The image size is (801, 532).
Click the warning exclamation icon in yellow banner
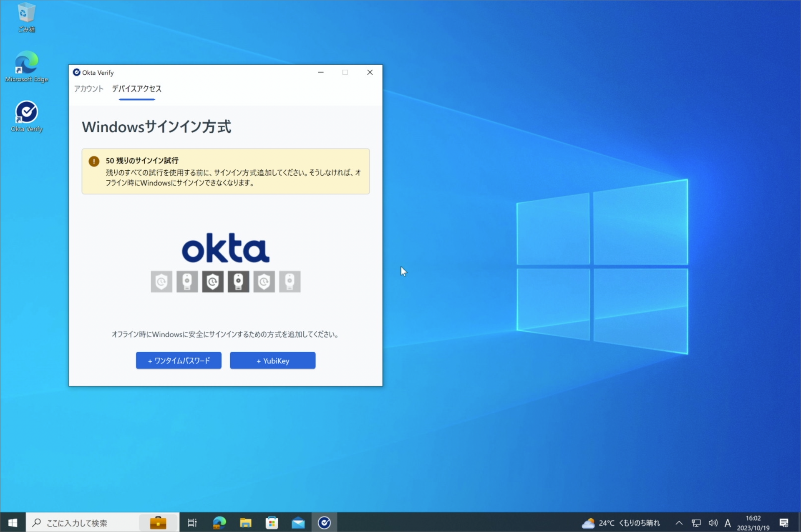[94, 161]
